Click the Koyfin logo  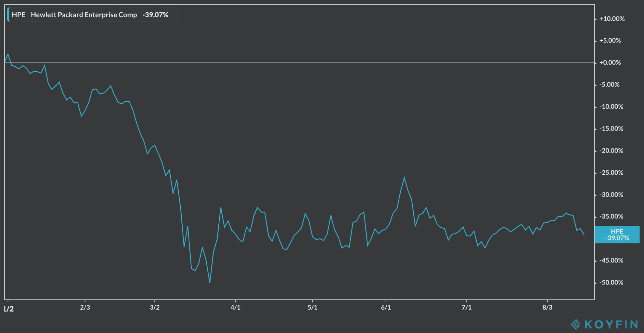point(605,324)
